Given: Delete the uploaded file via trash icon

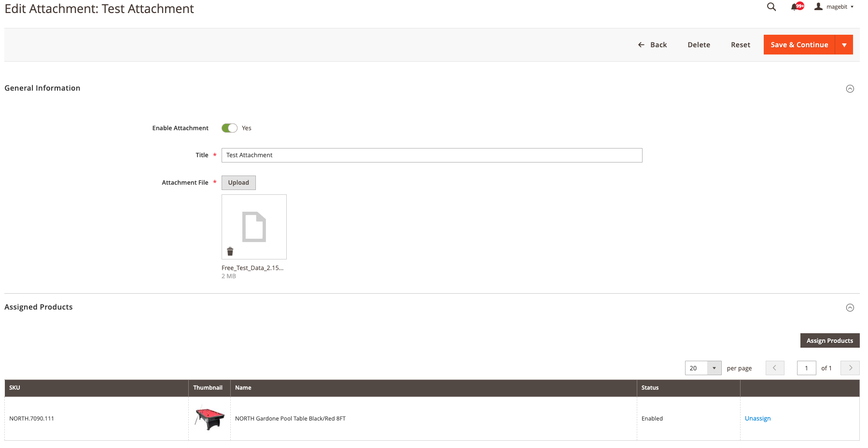Looking at the screenshot, I should pyautogui.click(x=230, y=251).
